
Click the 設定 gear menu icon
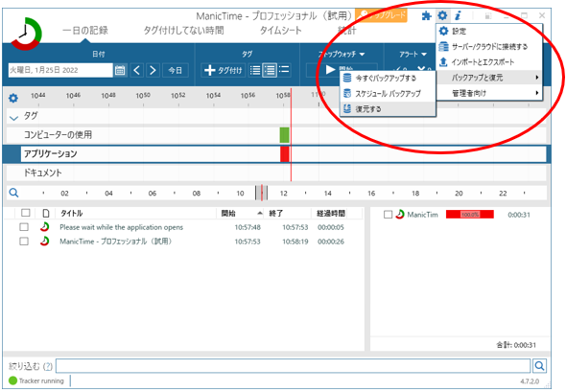click(443, 31)
